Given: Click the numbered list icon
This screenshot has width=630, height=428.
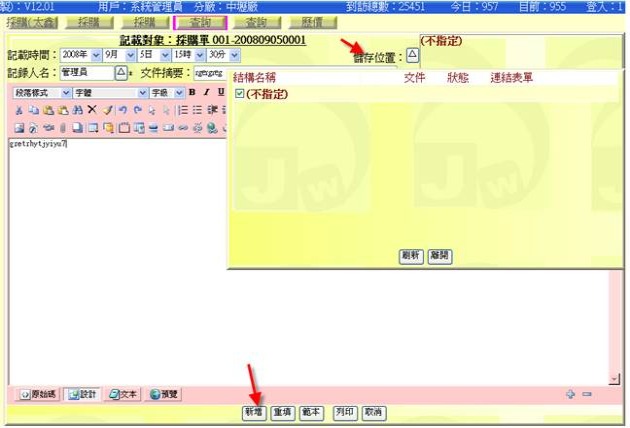Looking at the screenshot, I should tap(183, 110).
